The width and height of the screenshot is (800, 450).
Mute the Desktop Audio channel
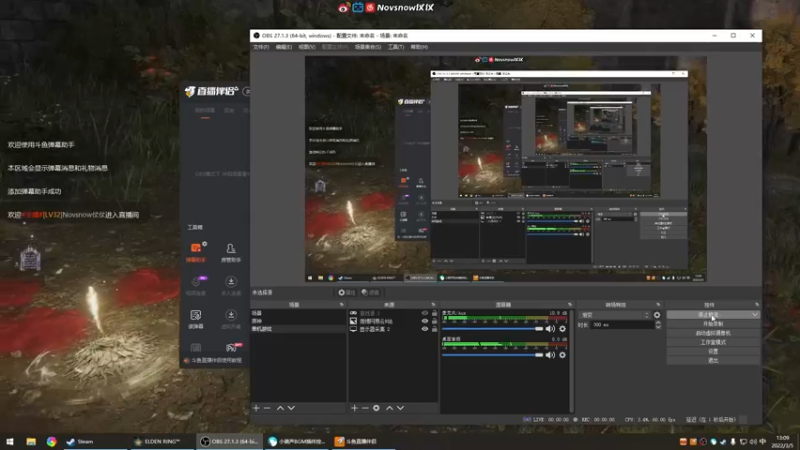(x=550, y=355)
